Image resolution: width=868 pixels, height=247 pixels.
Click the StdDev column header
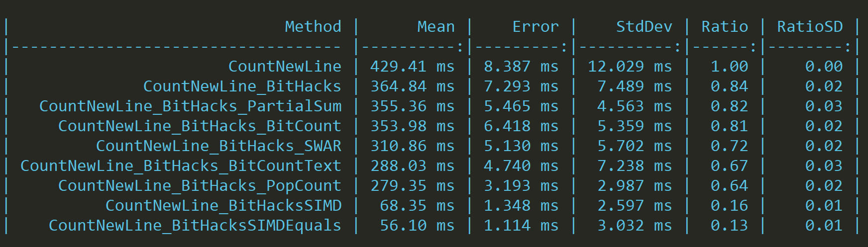pyautogui.click(x=644, y=26)
